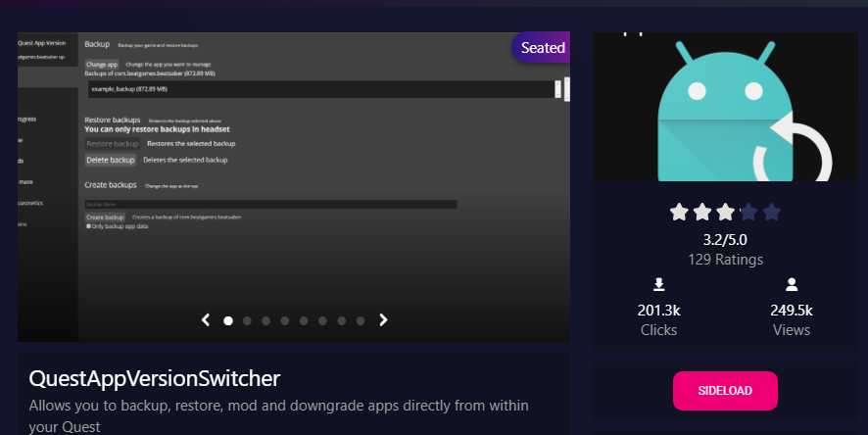Click the fifth rating star
868x435 pixels.
tap(772, 212)
